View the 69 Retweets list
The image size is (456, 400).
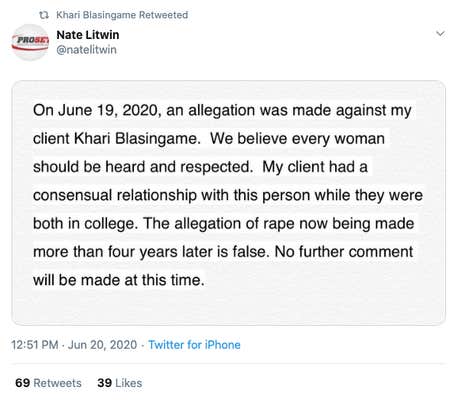(x=48, y=383)
